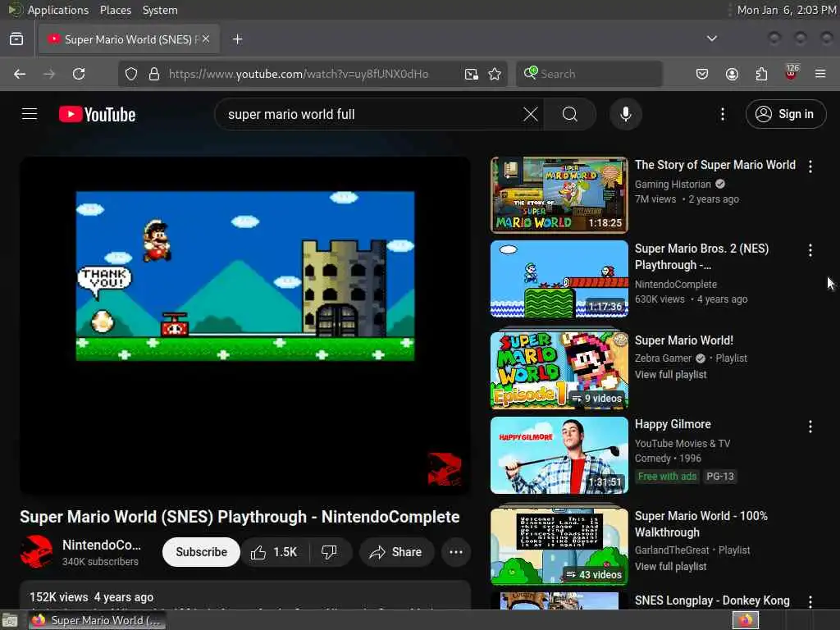Open more actions ellipsis below video
Image resolution: width=840 pixels, height=630 pixels.
(456, 552)
